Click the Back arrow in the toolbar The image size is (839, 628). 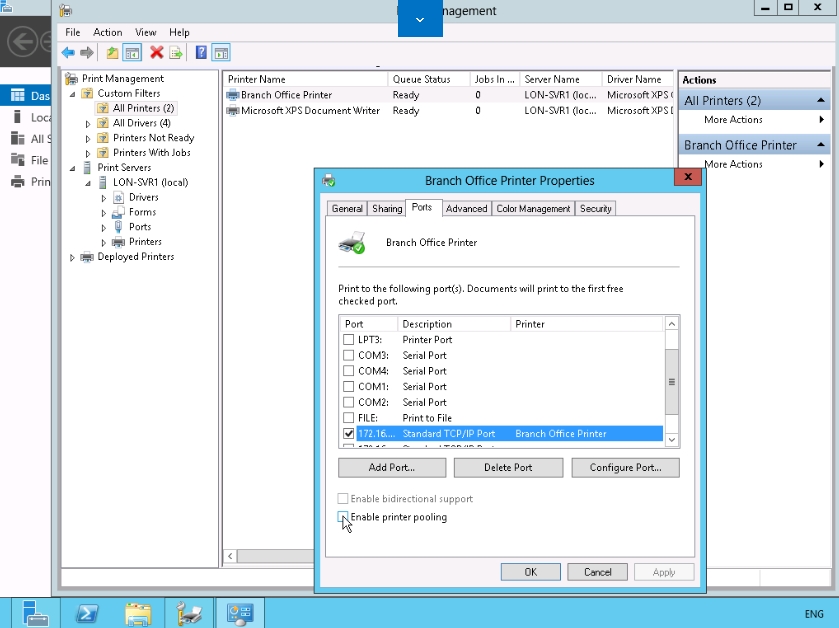[x=68, y=53]
